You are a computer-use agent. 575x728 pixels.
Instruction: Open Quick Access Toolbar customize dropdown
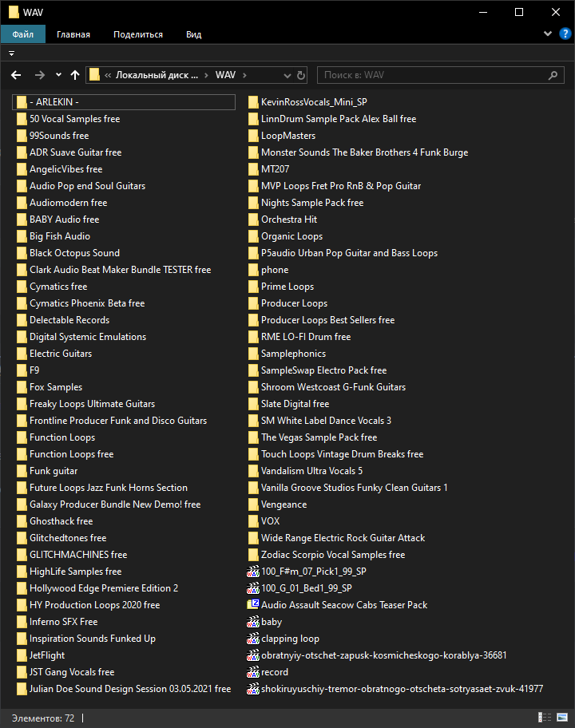point(12,53)
